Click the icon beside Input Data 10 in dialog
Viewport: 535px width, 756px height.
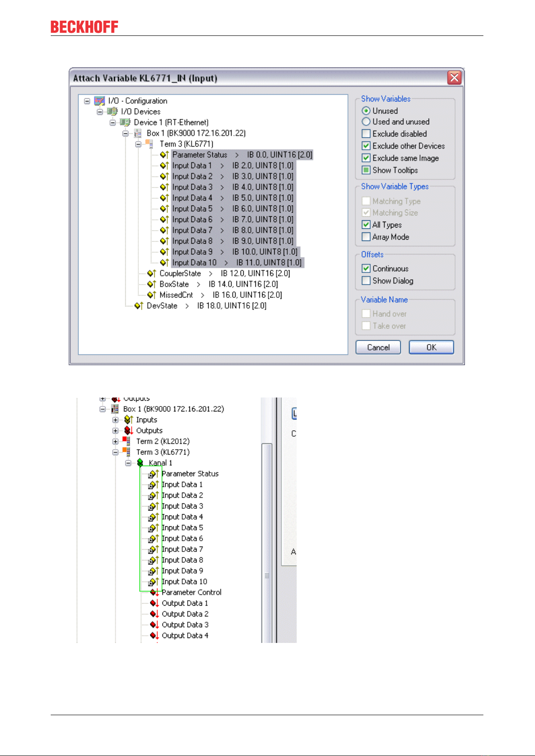(x=165, y=262)
